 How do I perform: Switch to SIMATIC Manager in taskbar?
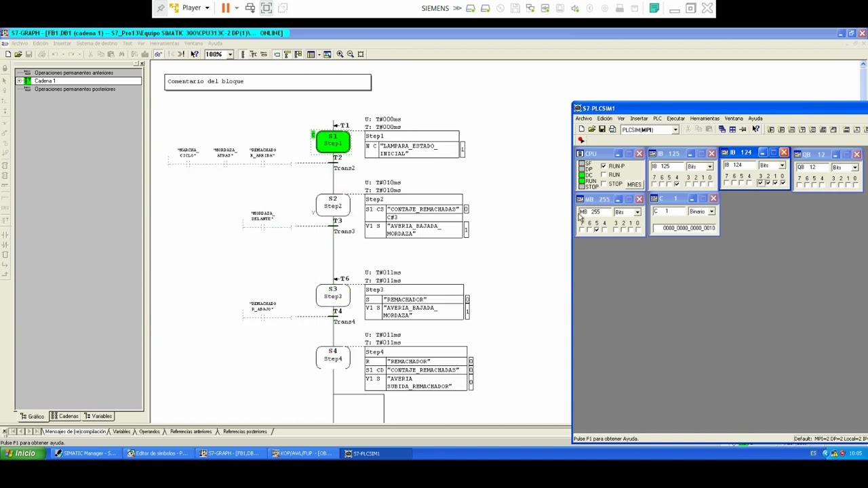[87, 453]
